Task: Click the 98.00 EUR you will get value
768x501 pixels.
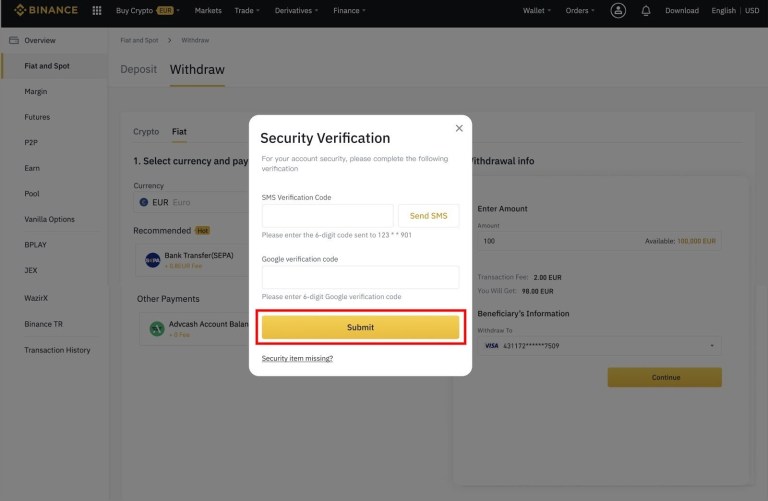Action: pos(537,291)
